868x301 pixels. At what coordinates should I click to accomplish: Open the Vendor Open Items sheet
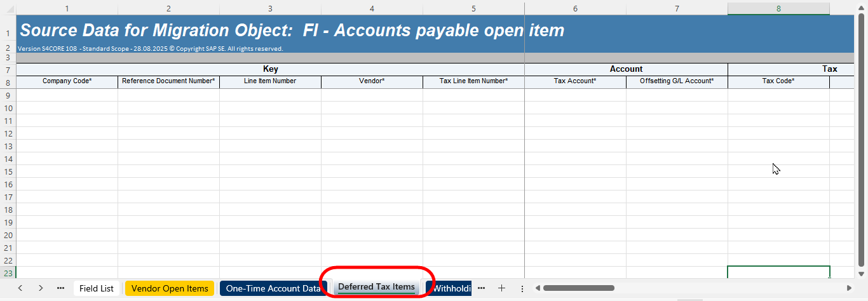pos(170,288)
